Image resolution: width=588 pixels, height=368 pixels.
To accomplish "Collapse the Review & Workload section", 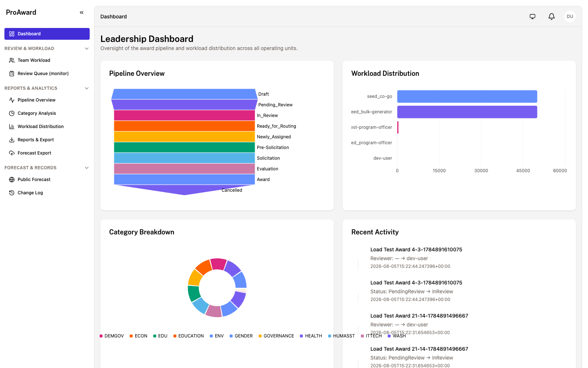I will [87, 49].
